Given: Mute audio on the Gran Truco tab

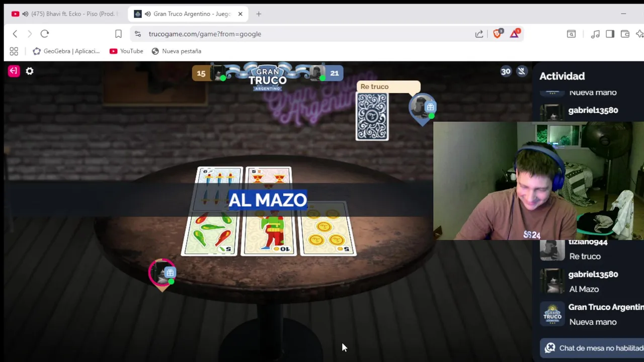Looking at the screenshot, I should [x=147, y=14].
